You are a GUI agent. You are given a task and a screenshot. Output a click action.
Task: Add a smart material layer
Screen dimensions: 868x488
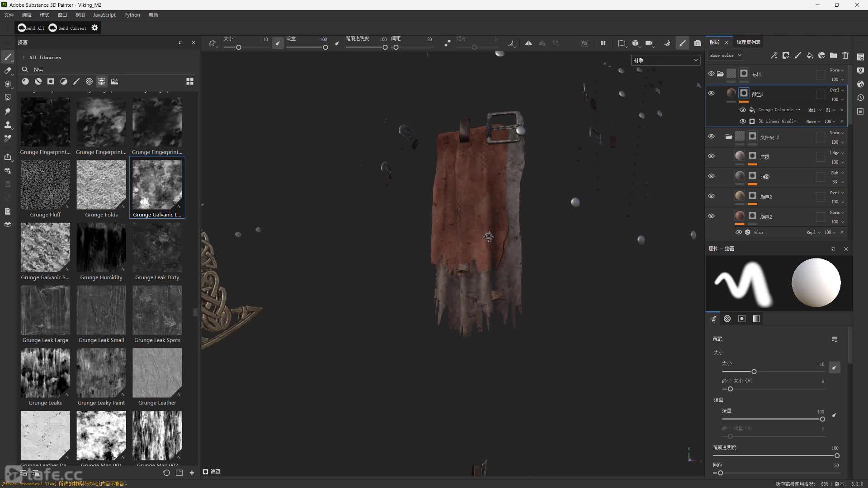pyautogui.click(x=821, y=55)
